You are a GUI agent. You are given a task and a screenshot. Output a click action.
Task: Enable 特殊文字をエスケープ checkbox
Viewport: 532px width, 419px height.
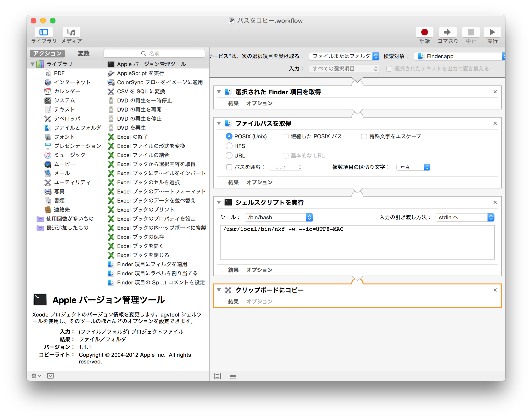coord(364,136)
